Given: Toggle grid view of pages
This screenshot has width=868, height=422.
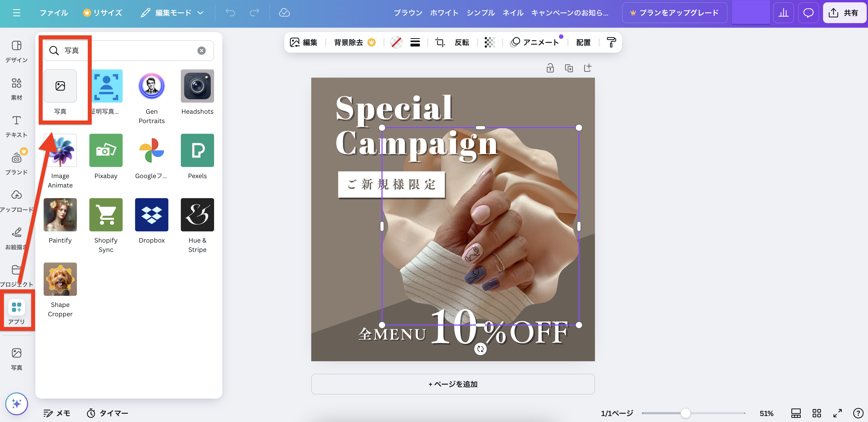Looking at the screenshot, I should [817, 413].
